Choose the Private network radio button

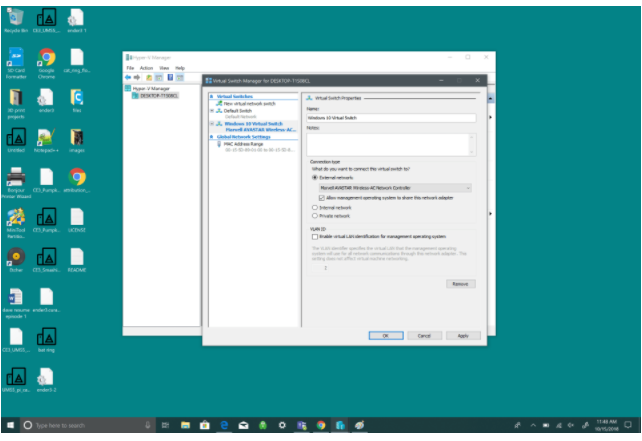(x=314, y=216)
